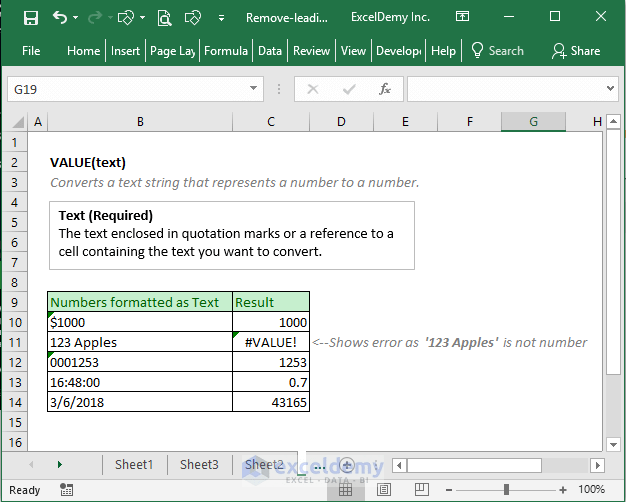Click vertical scrollbar down arrow

click(613, 444)
